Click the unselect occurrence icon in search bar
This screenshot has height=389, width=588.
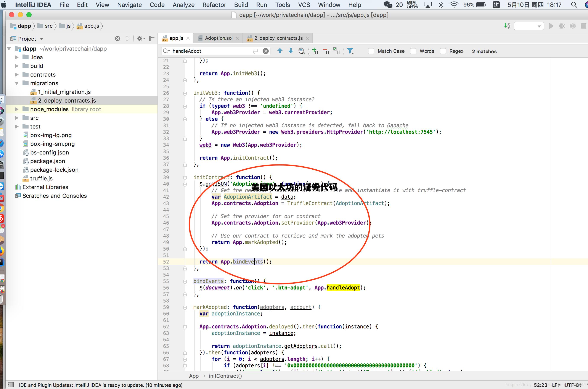(x=326, y=51)
